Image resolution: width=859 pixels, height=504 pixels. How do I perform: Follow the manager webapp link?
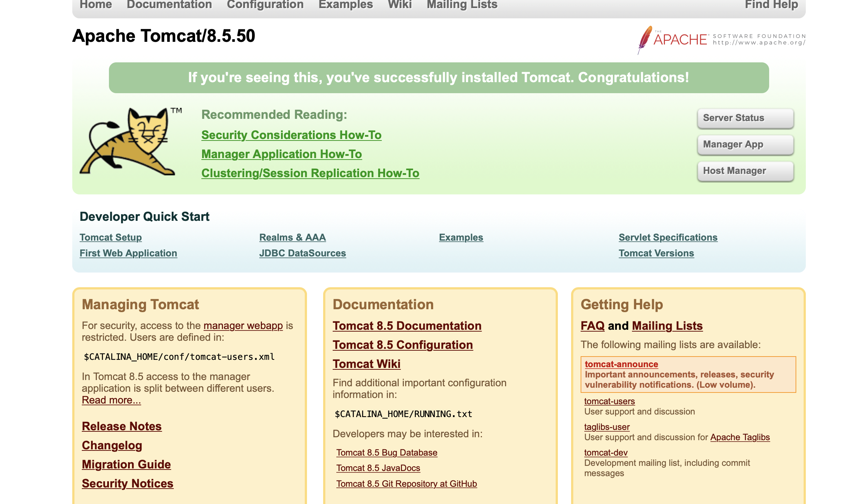tap(243, 326)
